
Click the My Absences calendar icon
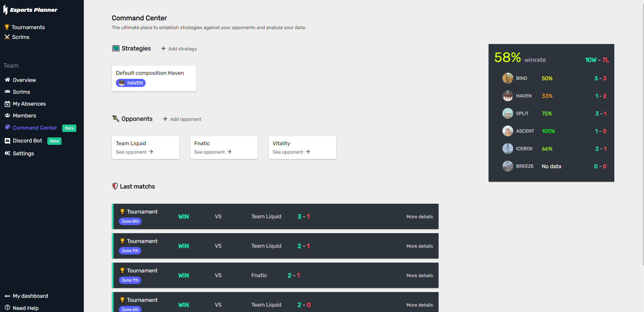coord(7,104)
